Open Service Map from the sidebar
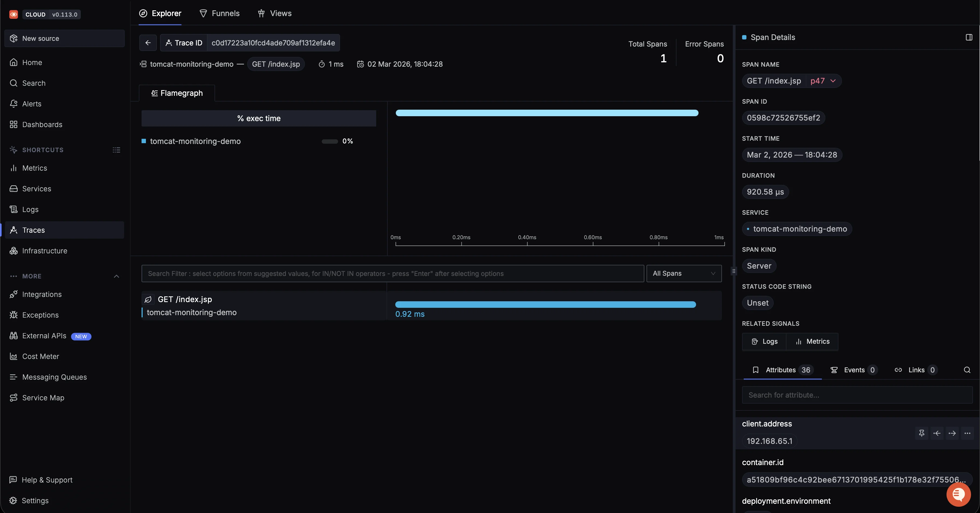The width and height of the screenshot is (980, 513). click(43, 398)
